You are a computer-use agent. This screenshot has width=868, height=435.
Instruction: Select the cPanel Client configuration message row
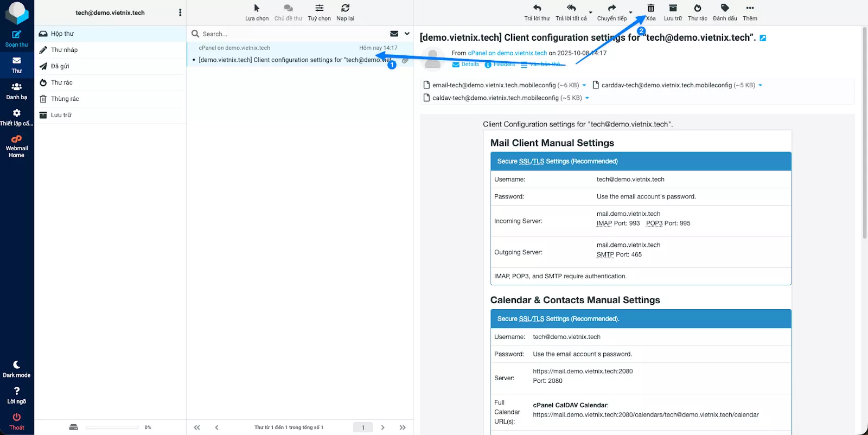(x=300, y=54)
